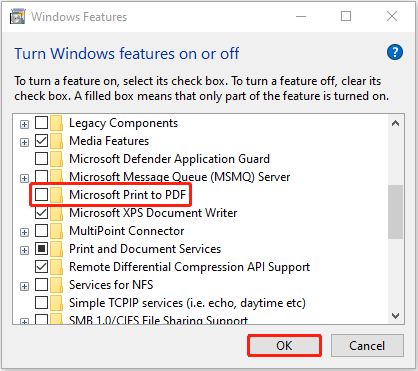The width and height of the screenshot is (418, 371).
Task: Open the help question mark icon
Action: click(x=395, y=52)
